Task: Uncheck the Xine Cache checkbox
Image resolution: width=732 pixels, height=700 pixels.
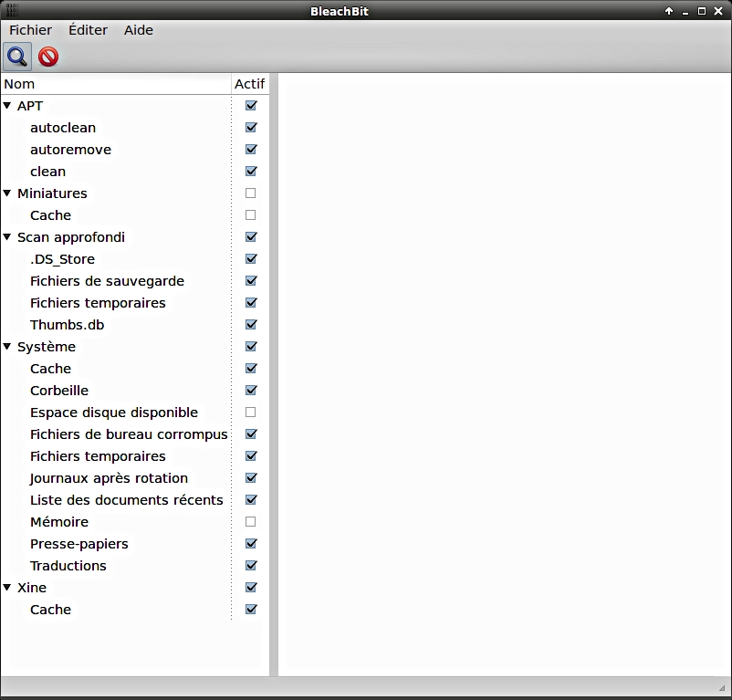Action: [x=251, y=609]
